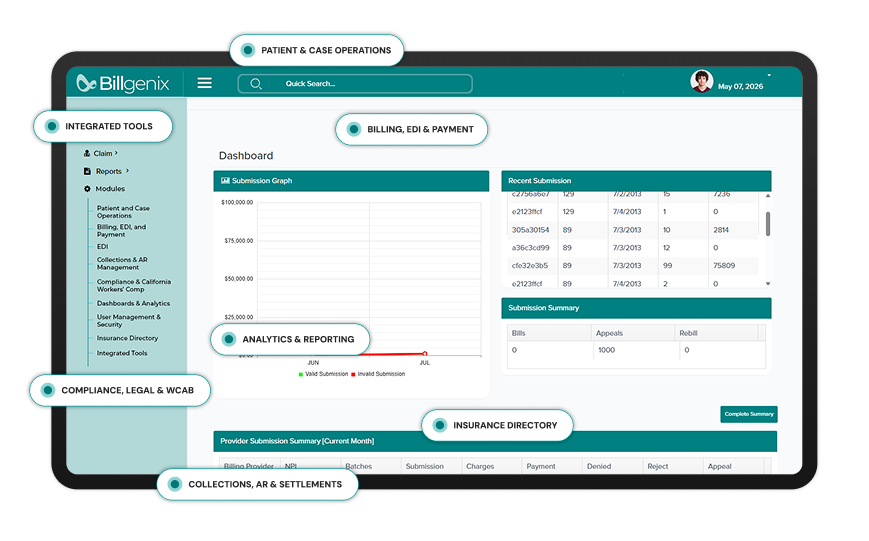
Task: Open Billing, EDI, and Payment module
Action: click(121, 231)
